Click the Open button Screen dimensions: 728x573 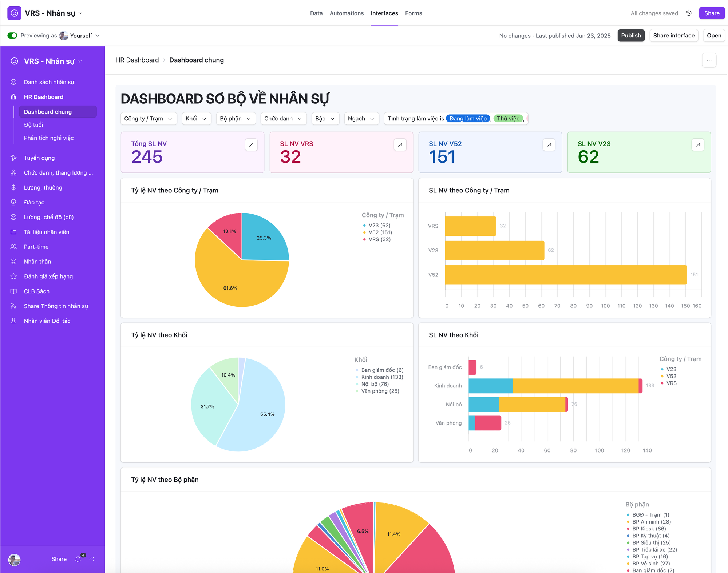point(714,36)
